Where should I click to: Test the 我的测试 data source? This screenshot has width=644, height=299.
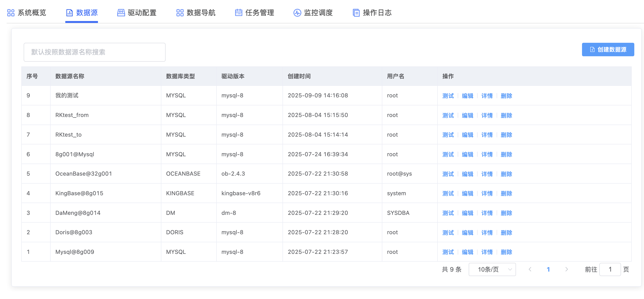click(x=448, y=96)
